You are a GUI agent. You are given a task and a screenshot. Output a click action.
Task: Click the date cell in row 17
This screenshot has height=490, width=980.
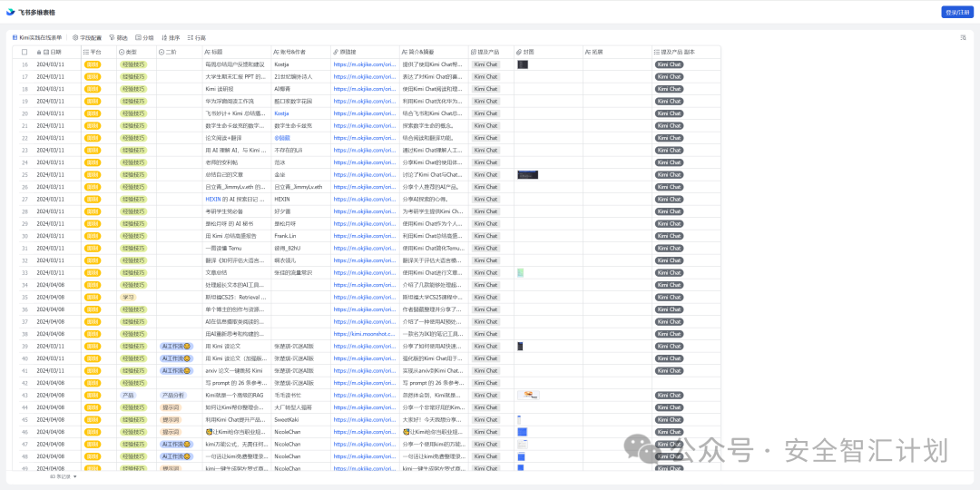pos(56,76)
